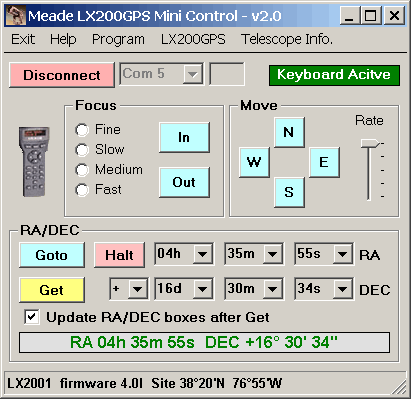
Task: Move telescope South with S button
Action: coord(289,192)
